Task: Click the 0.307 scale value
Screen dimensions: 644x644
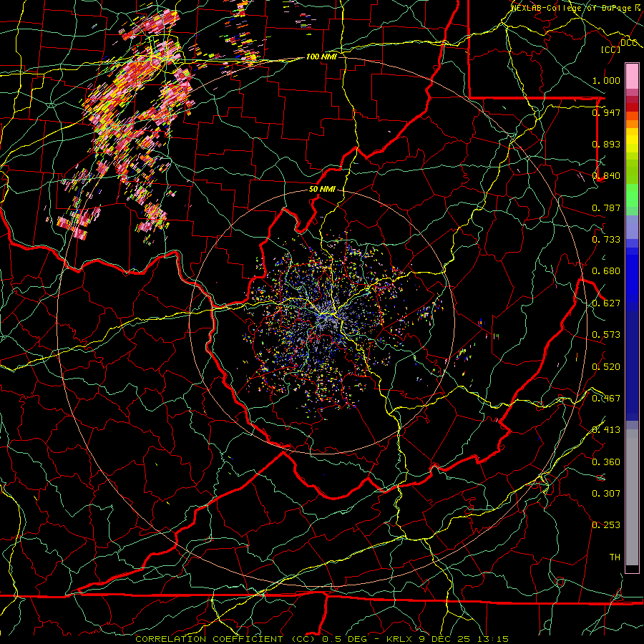Action: coord(606,494)
